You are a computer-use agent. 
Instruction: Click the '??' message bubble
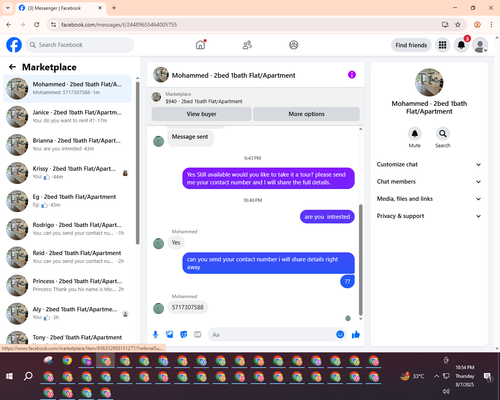(x=347, y=281)
